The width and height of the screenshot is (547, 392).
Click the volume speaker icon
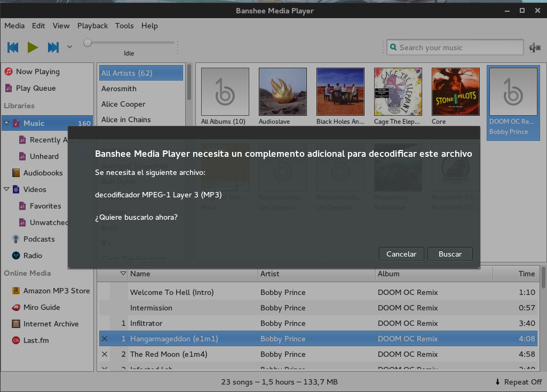point(534,47)
